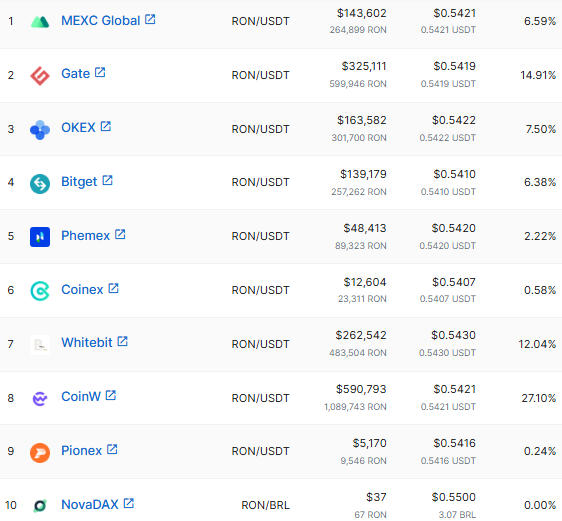The height and width of the screenshot is (521, 562).
Task: Open external link icon beside Coinex
Action: click(x=114, y=288)
